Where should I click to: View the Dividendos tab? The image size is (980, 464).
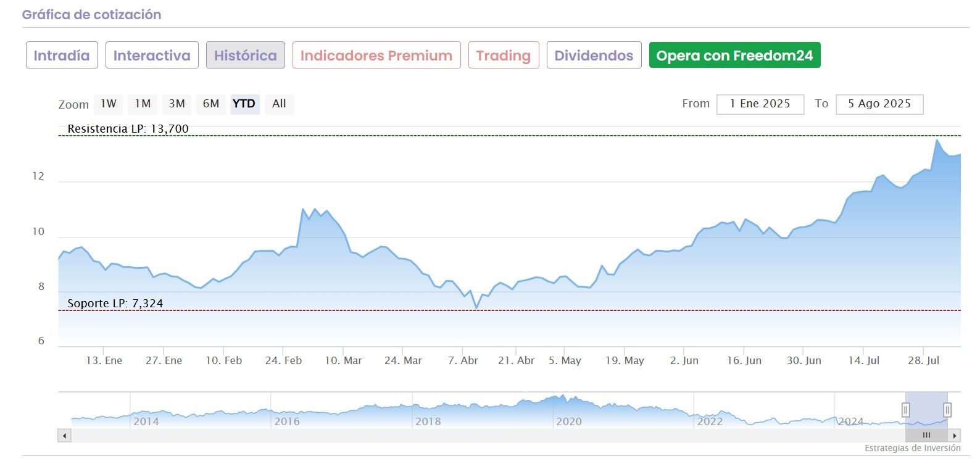point(594,56)
